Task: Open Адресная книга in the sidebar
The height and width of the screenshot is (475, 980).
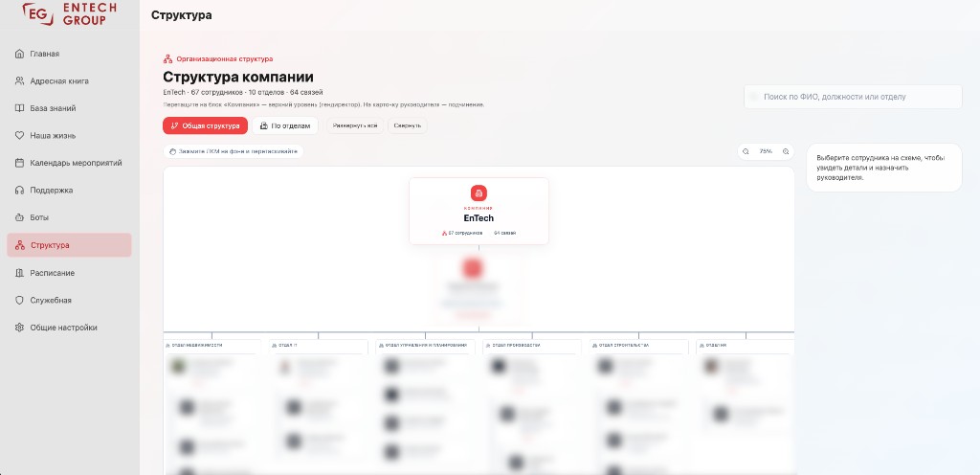Action: click(x=69, y=81)
